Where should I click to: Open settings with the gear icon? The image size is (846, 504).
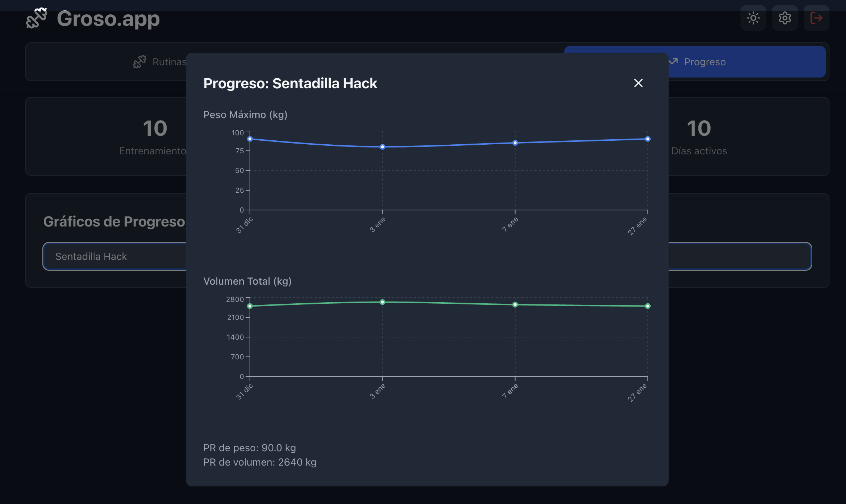pyautogui.click(x=785, y=18)
